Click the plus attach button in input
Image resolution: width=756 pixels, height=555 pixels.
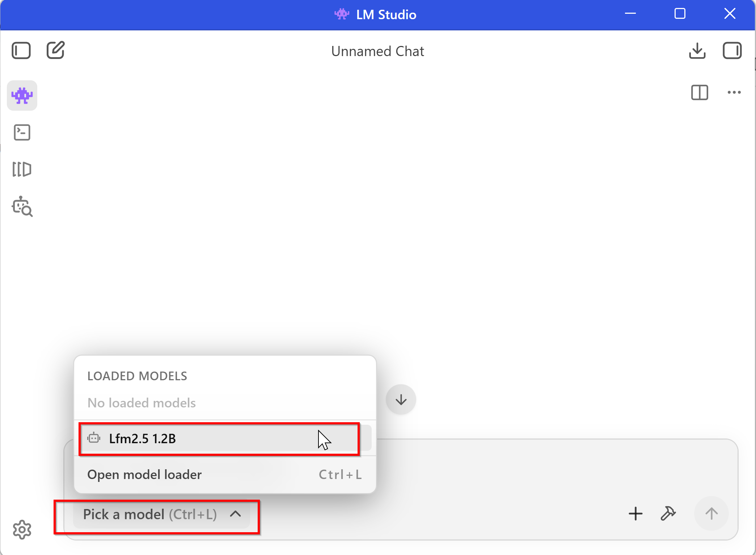pyautogui.click(x=635, y=513)
